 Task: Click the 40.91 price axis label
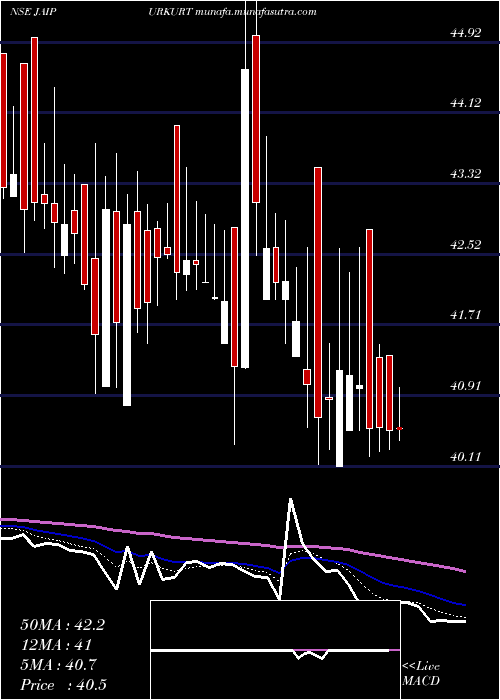pyautogui.click(x=466, y=386)
